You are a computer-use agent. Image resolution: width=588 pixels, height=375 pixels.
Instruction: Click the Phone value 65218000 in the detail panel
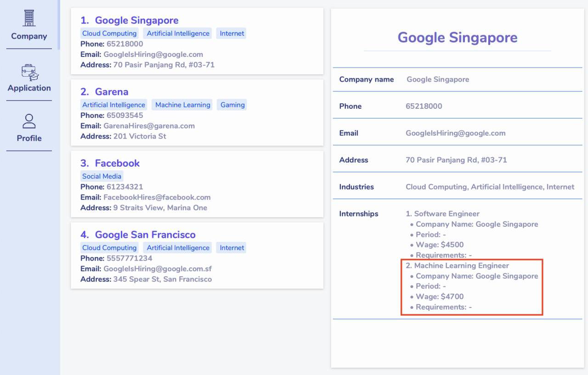click(424, 106)
